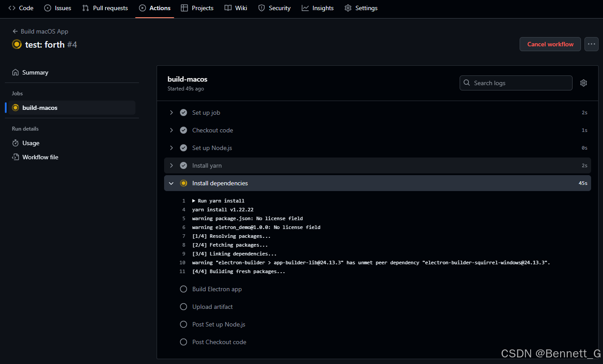Collapse the Install dependencies step
Screen dimensions: 603x364
[x=378, y=183]
